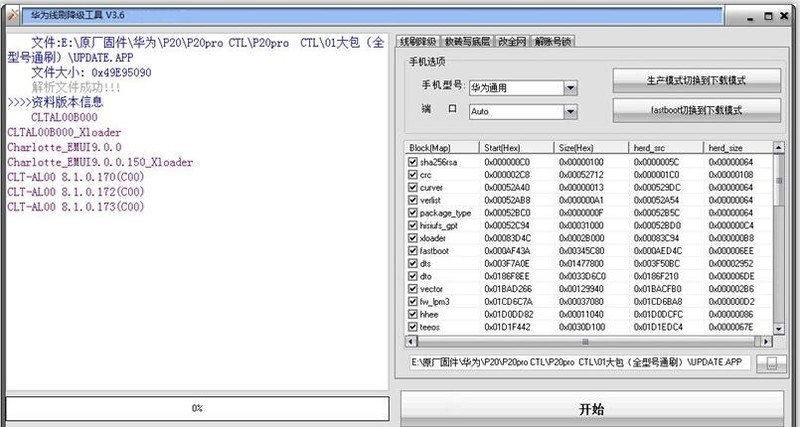Disable the fastboot block checkbox
The height and width of the screenshot is (427, 800).
(x=413, y=250)
